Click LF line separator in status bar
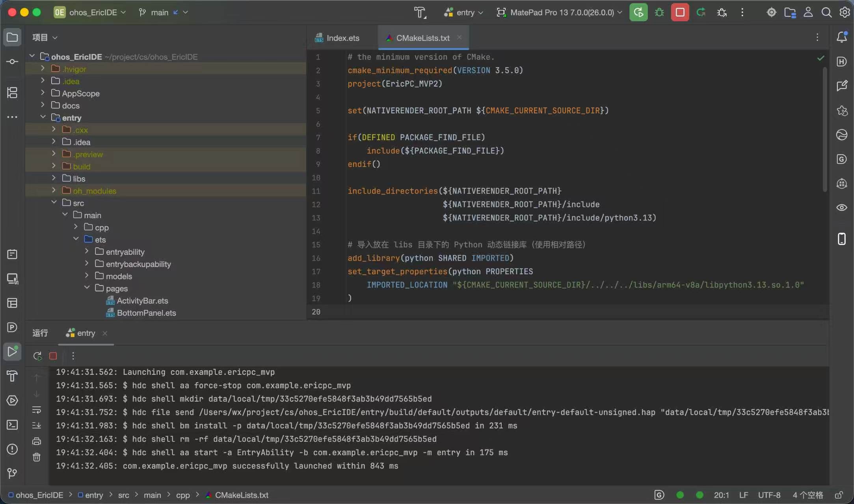 pyautogui.click(x=744, y=495)
